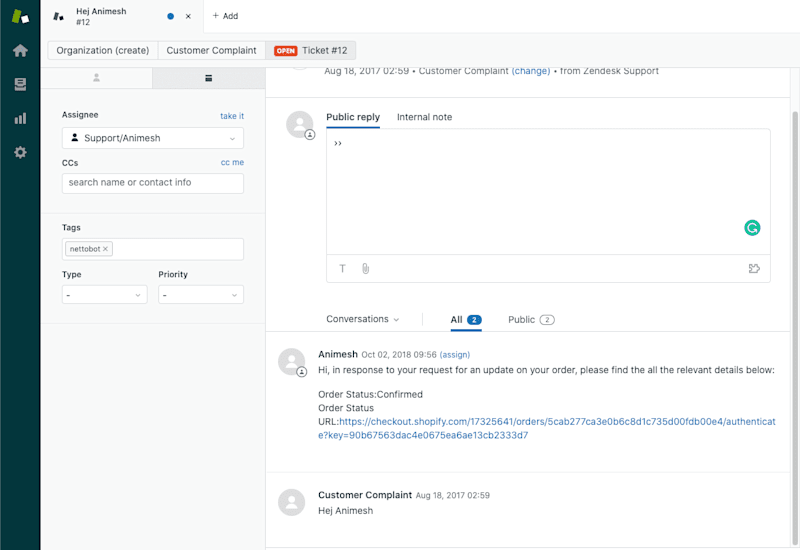Select the Ticket #12 breadcrumb tab

coord(311,51)
